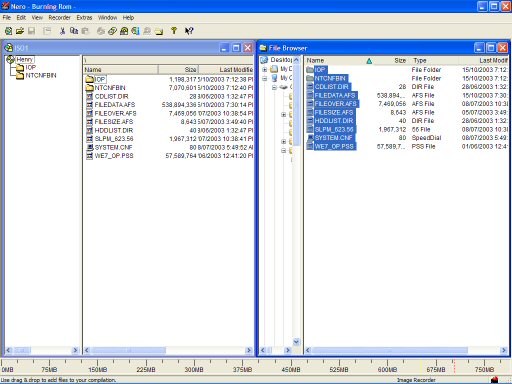Click the Desktop icon in File Browser tree
This screenshot has height=384, width=512.
click(x=264, y=60)
